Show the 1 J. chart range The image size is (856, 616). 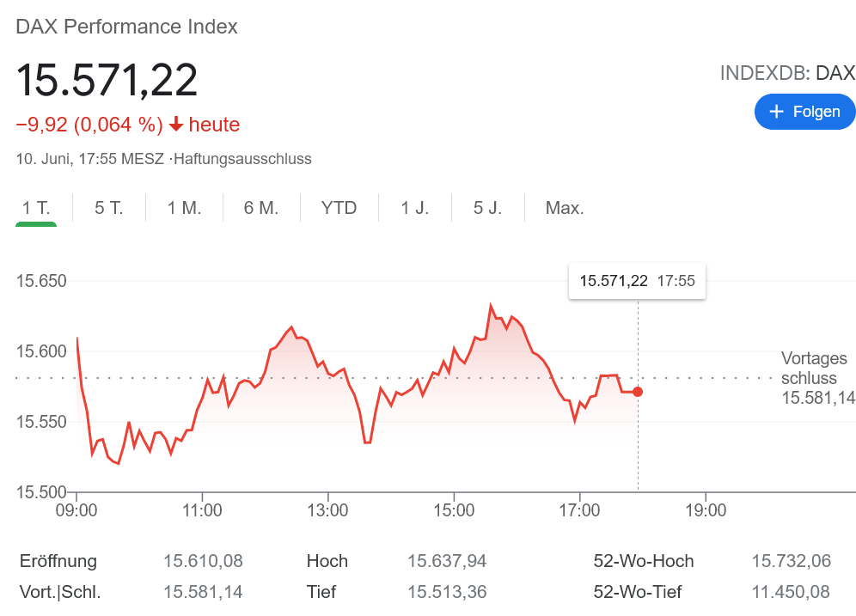coord(415,208)
